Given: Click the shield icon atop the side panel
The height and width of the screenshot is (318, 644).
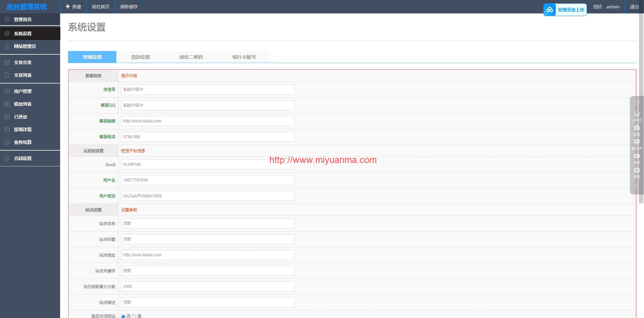Looking at the screenshot, I should [637, 102].
